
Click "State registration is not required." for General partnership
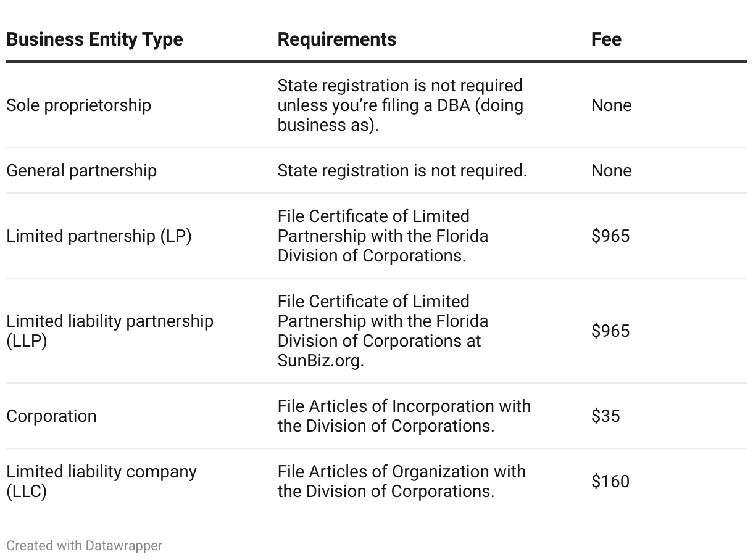(402, 171)
